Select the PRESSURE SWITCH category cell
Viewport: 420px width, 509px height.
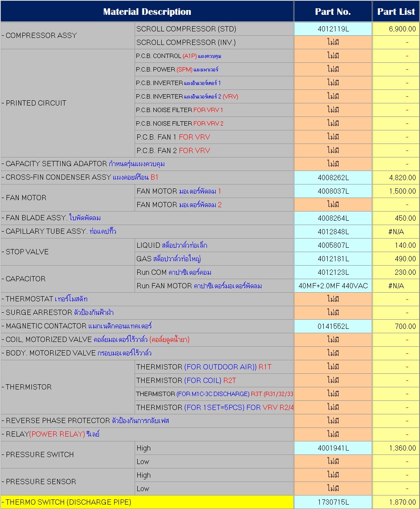(68, 455)
